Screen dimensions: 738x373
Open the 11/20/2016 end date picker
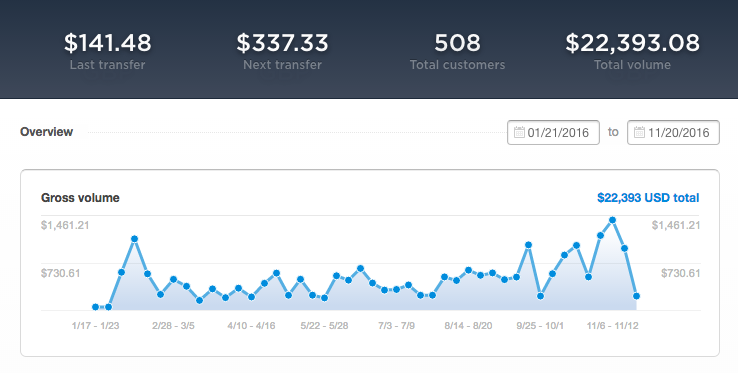point(674,132)
